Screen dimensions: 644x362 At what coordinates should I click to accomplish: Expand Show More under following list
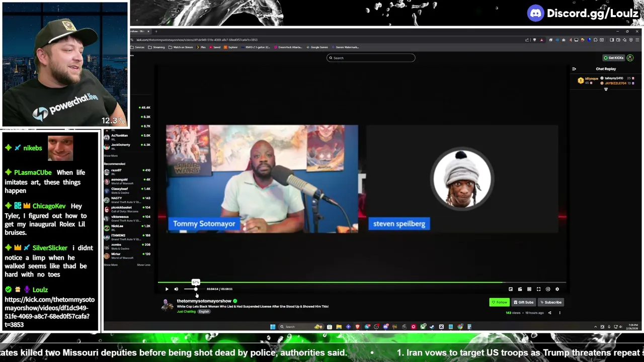coord(111,156)
